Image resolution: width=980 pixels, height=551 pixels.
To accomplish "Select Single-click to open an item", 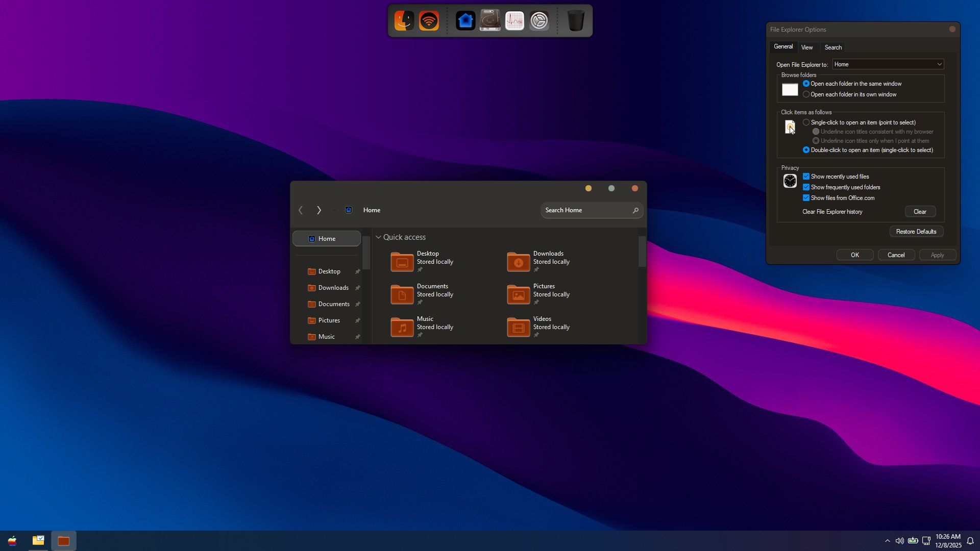I will (806, 122).
